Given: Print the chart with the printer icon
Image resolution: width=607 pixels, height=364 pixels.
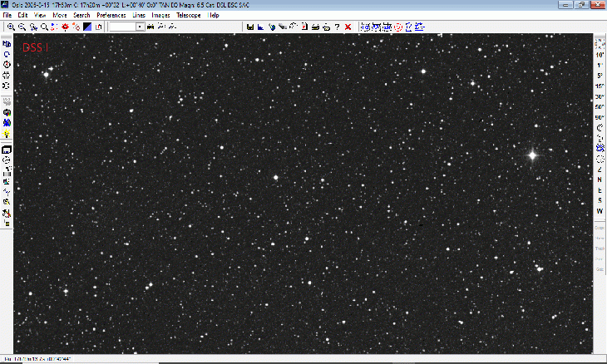Looking at the screenshot, I should (315, 27).
